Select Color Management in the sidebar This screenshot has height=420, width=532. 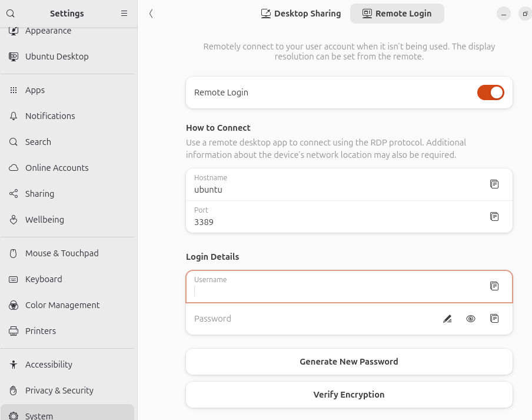coord(62,305)
